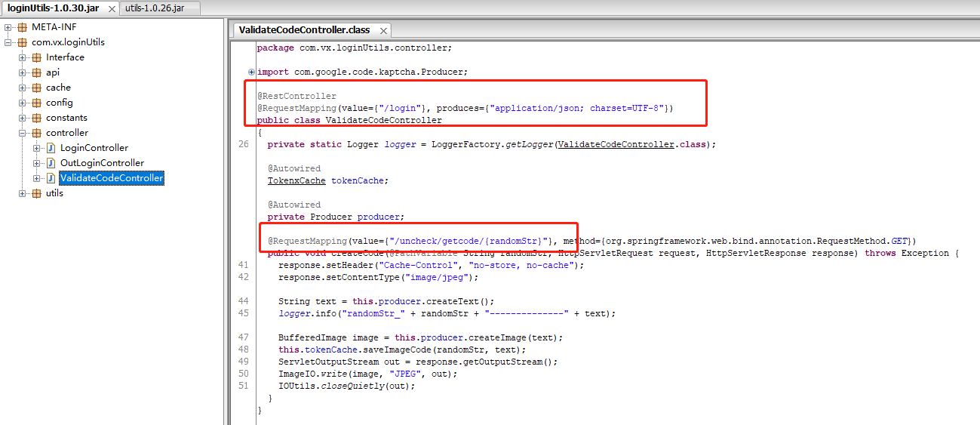The height and width of the screenshot is (425, 980).
Task: Click the @RestController annotation
Action: tap(296, 96)
